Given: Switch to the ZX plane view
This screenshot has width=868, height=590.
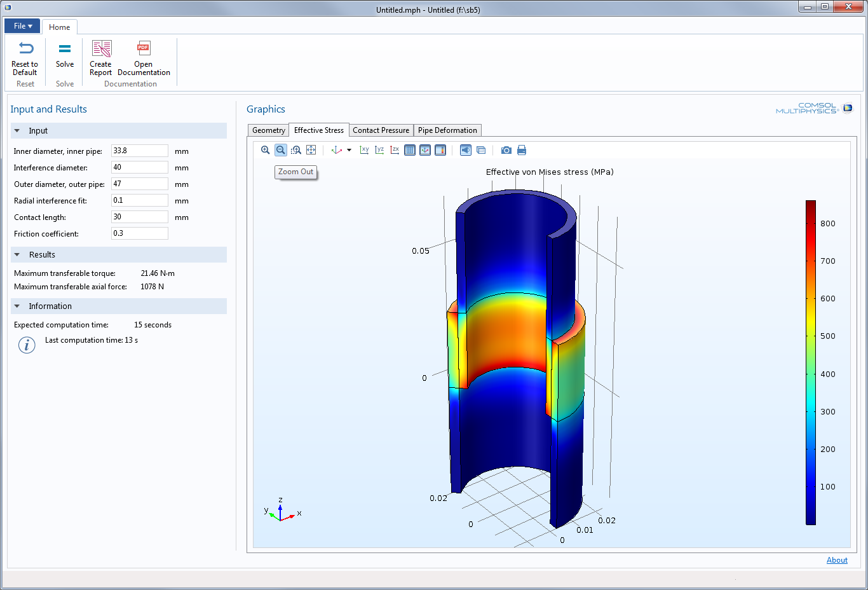Looking at the screenshot, I should click(395, 150).
